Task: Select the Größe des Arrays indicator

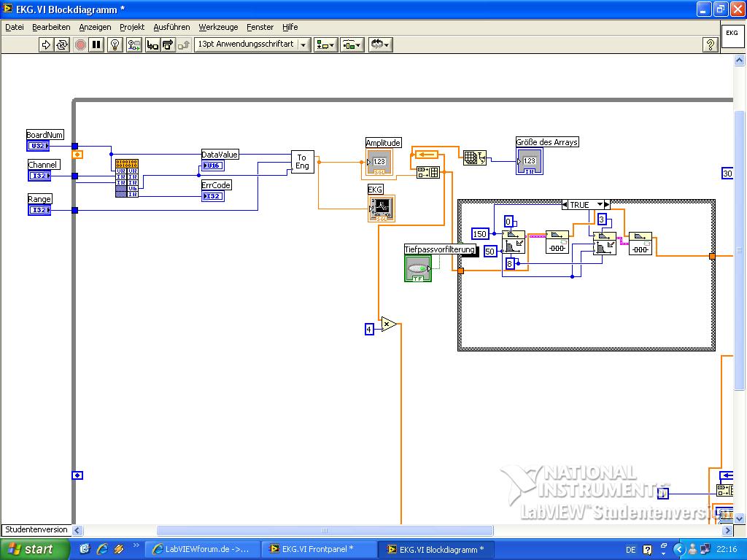Action: click(530, 161)
